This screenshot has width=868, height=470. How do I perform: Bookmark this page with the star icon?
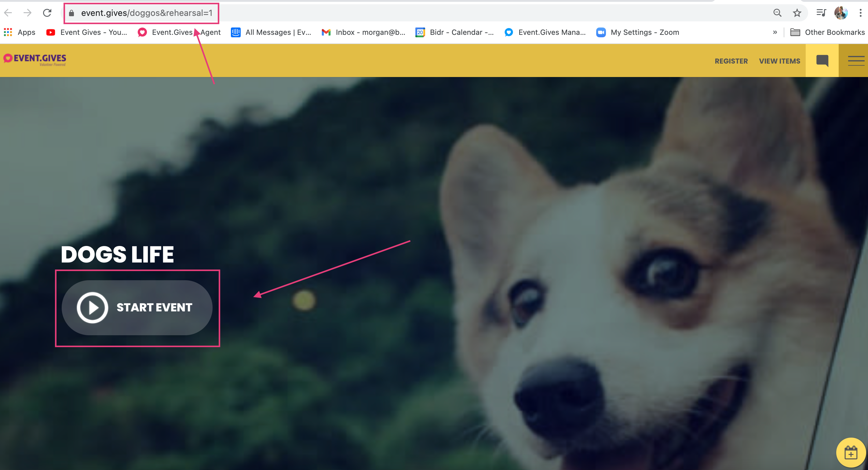coord(797,13)
